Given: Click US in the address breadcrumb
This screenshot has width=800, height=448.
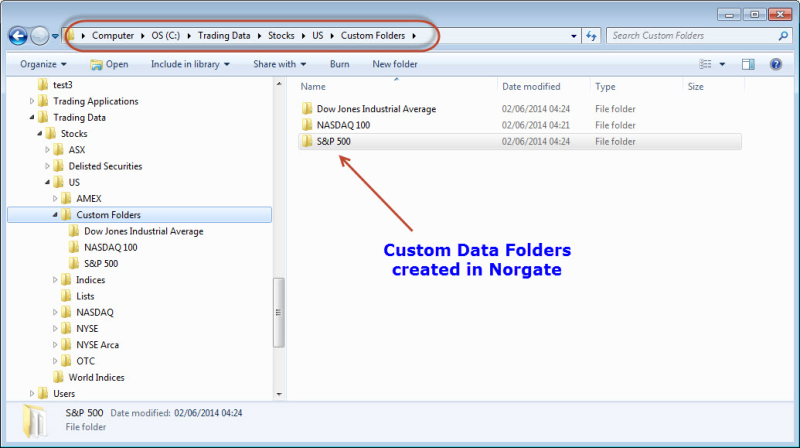Looking at the screenshot, I should [x=317, y=36].
